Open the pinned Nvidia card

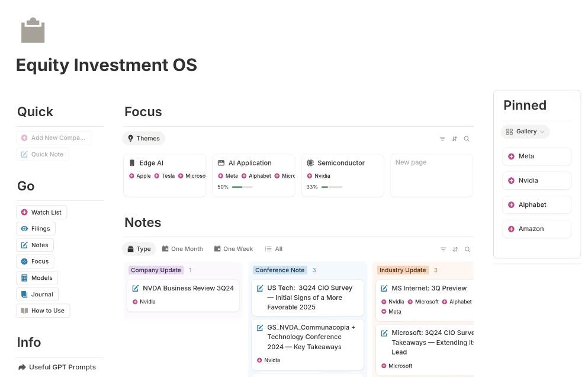pyautogui.click(x=536, y=181)
